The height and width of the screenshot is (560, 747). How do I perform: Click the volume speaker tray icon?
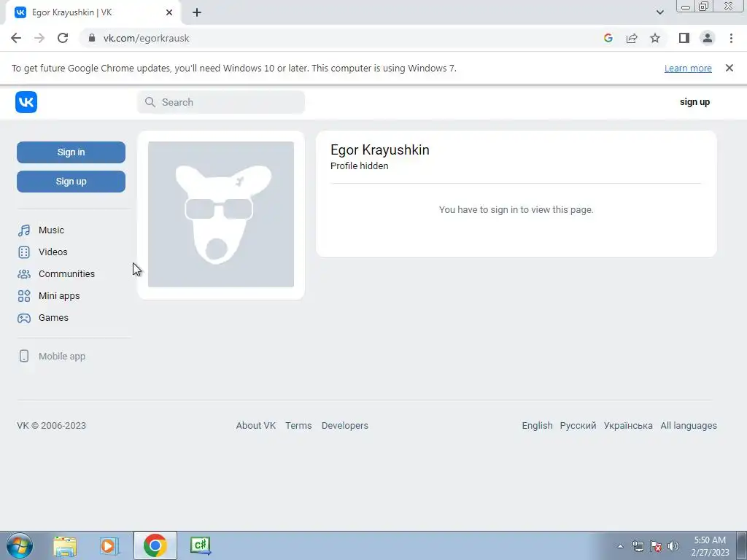coord(673,546)
